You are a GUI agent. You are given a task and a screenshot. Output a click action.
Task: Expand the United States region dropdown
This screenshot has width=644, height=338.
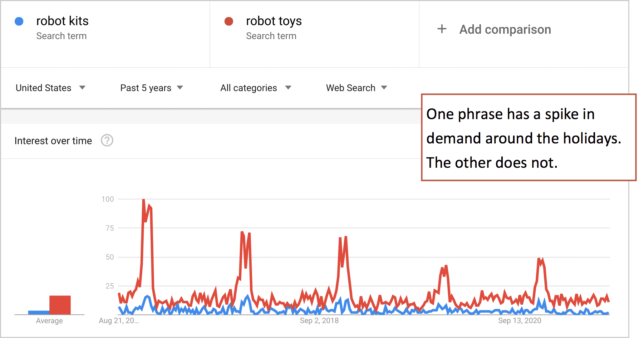pos(50,88)
